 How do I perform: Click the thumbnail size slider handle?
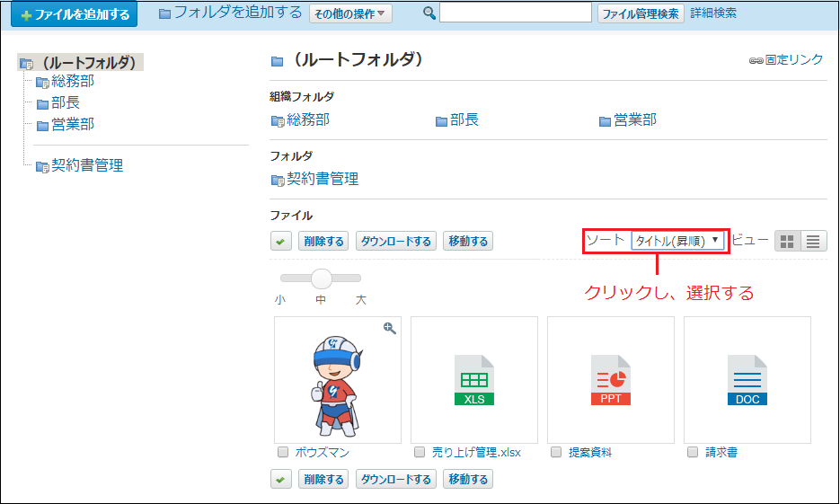(322, 279)
